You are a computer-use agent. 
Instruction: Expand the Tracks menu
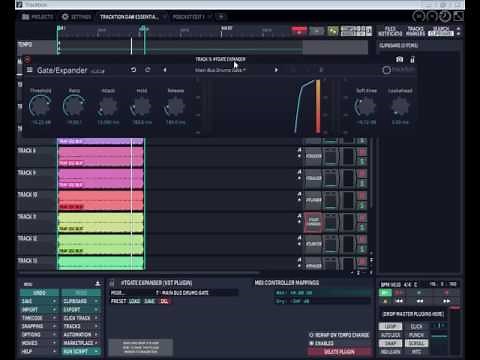pos(81,326)
